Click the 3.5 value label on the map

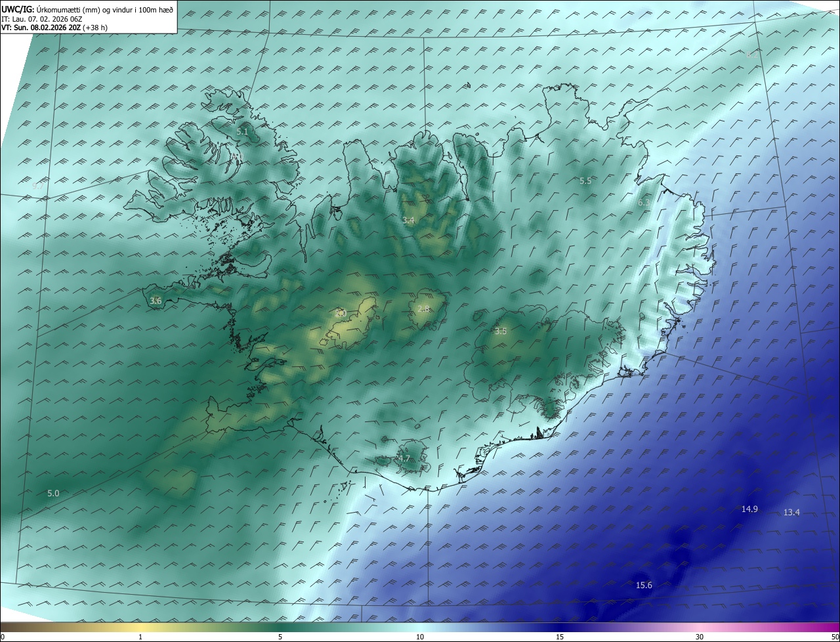point(501,332)
